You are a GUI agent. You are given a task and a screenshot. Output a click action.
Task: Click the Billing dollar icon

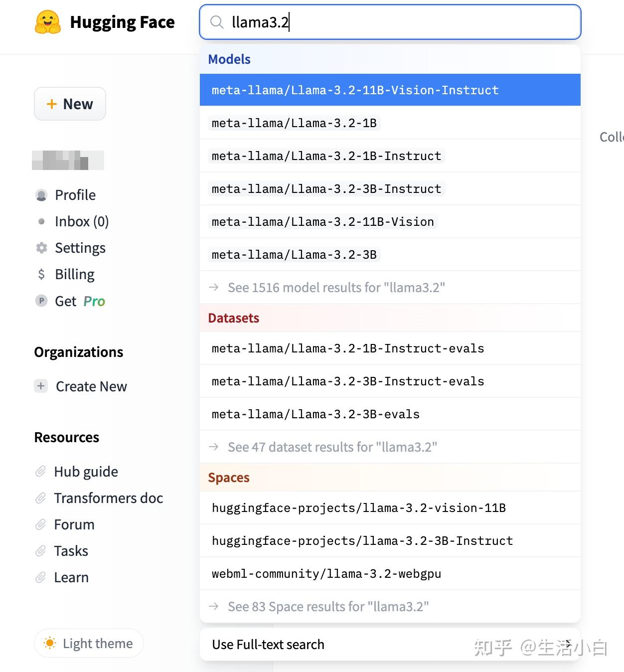pyautogui.click(x=42, y=274)
